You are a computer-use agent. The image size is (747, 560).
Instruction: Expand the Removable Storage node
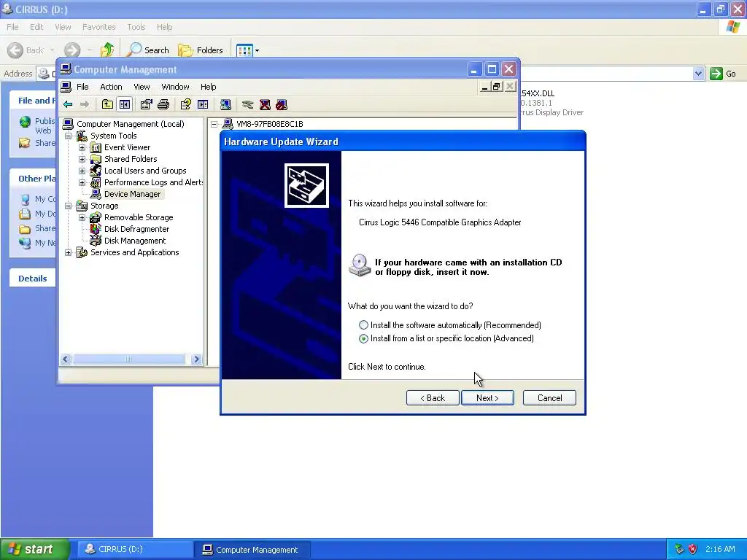point(82,217)
